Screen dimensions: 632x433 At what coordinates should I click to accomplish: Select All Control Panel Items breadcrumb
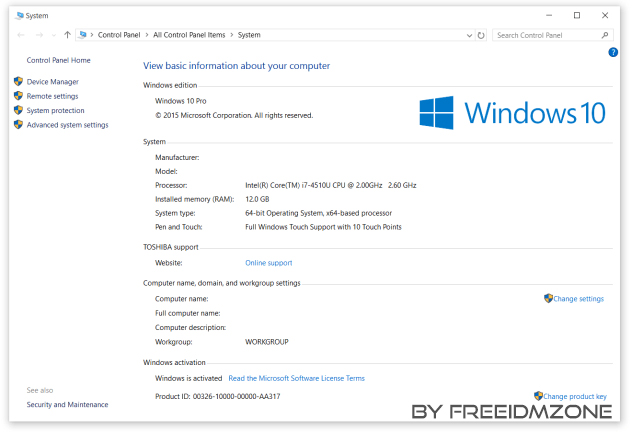click(x=189, y=35)
